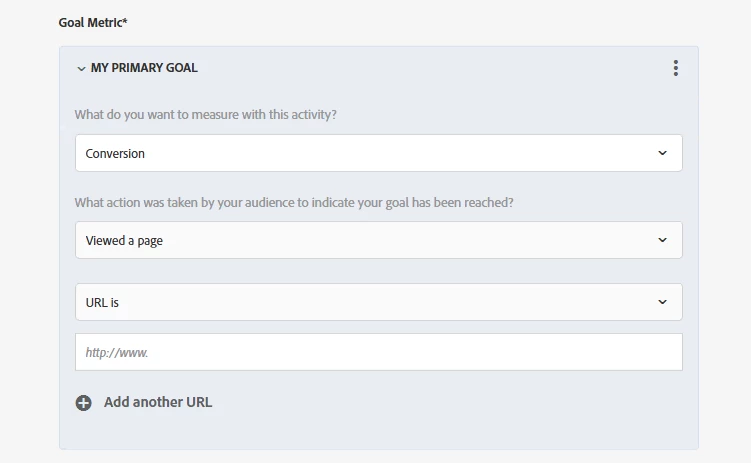Click the 'What action was taken' question label
This screenshot has height=463, width=751.
point(294,202)
